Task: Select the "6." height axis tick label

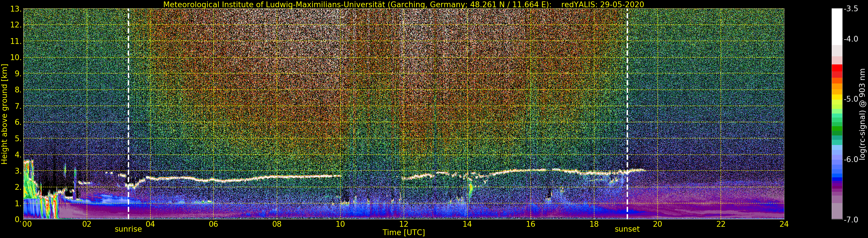Action: tap(18, 122)
